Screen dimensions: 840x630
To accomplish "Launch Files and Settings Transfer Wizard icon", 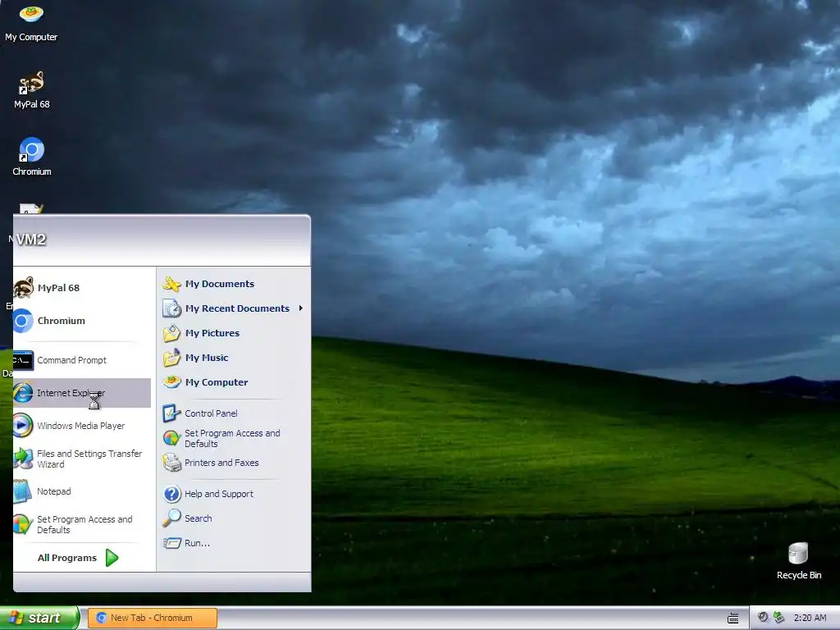I will [23, 459].
